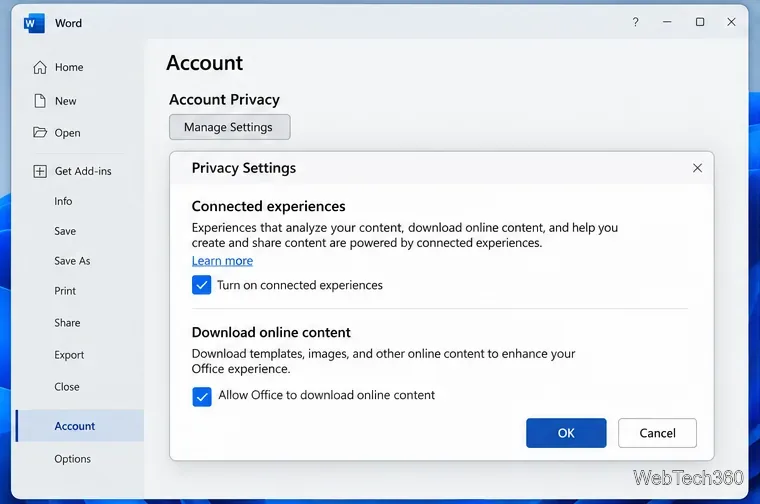Click the Word logo icon in title bar
760x504 pixels.
pos(34,23)
